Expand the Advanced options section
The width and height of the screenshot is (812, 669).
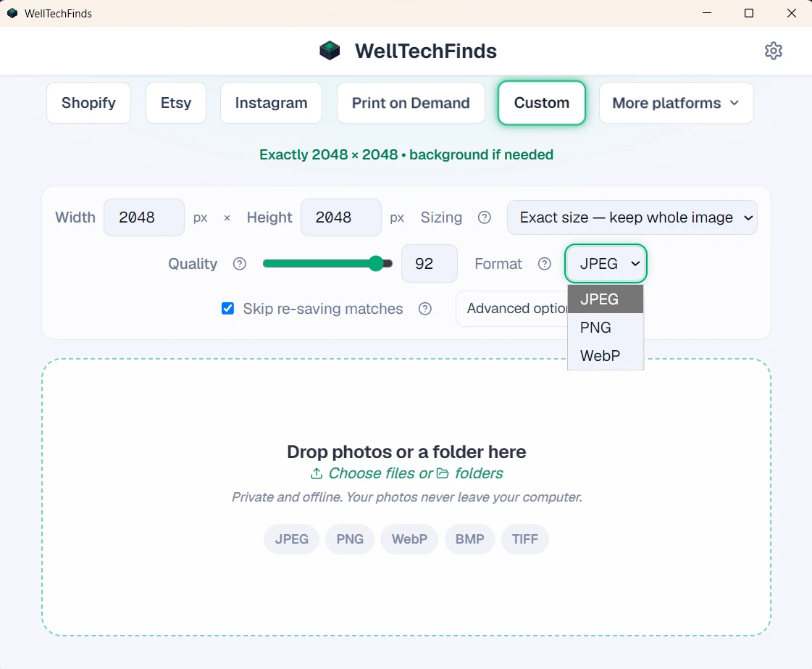511,308
